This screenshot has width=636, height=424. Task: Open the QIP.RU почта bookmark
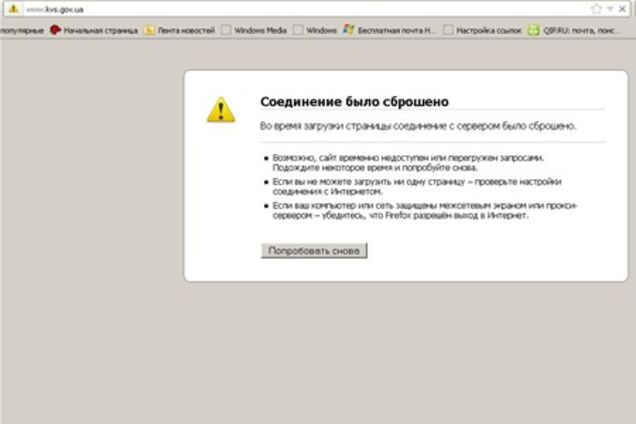(574, 30)
